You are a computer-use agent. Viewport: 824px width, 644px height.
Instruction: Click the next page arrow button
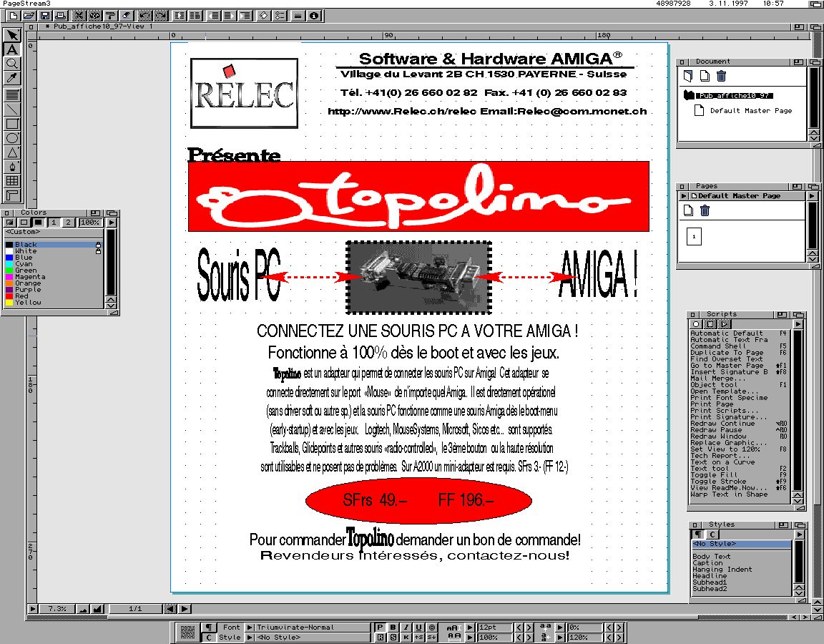click(185, 609)
